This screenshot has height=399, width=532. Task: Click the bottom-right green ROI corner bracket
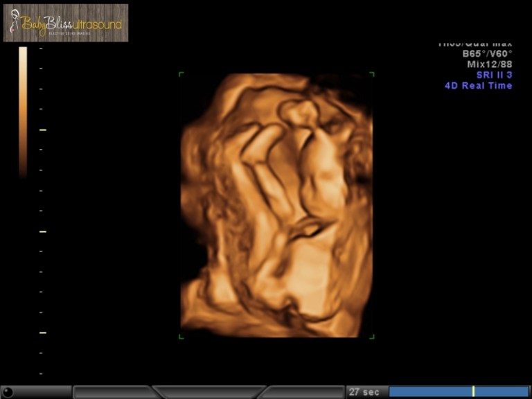pyautogui.click(x=372, y=337)
